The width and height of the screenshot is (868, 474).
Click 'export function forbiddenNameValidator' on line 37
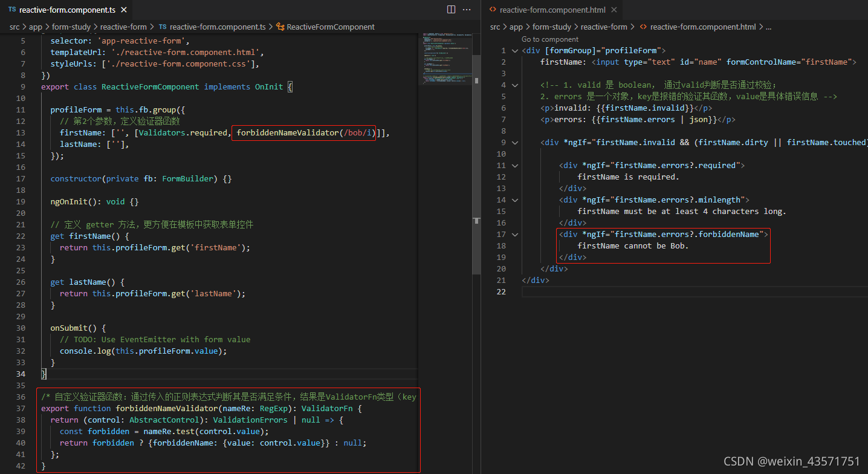(x=128, y=409)
